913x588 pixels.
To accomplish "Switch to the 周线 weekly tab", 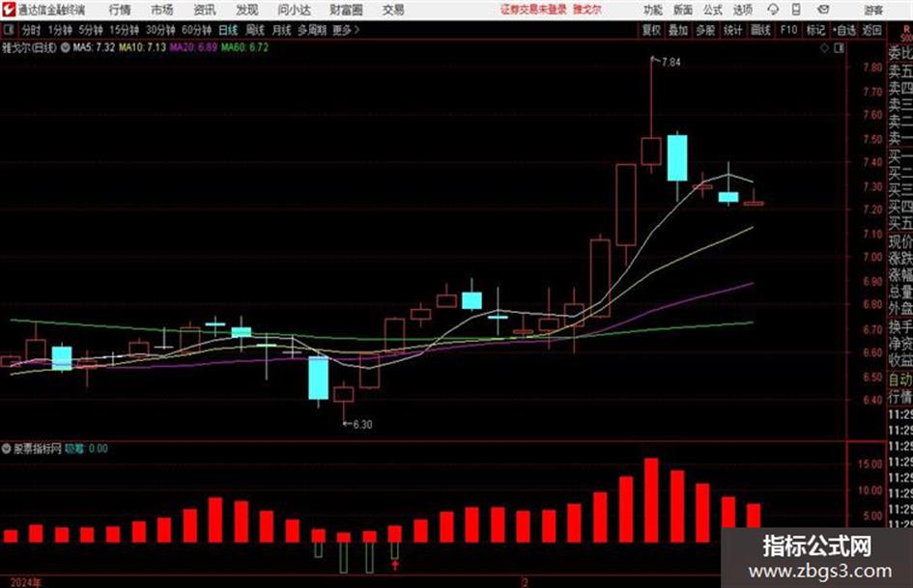I will tap(255, 30).
